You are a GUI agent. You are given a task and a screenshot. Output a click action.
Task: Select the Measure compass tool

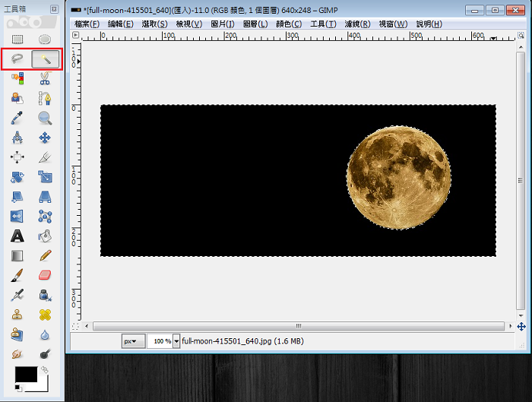click(17, 138)
